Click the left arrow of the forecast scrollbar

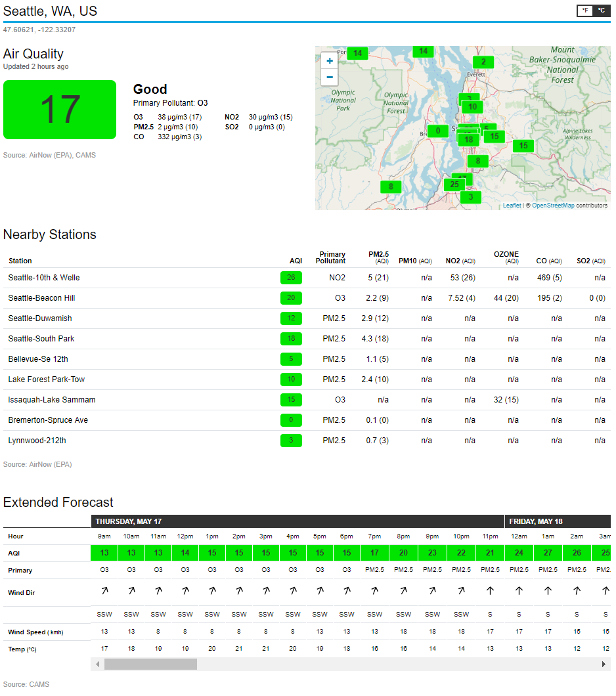click(x=97, y=664)
